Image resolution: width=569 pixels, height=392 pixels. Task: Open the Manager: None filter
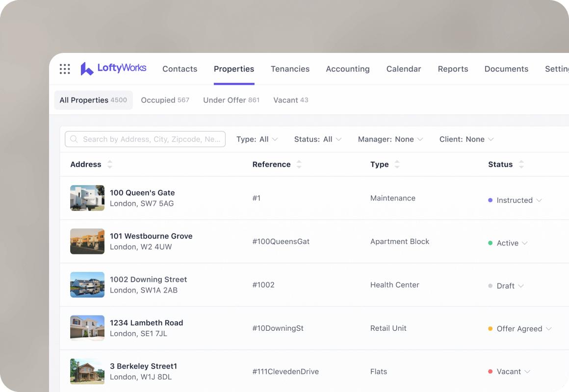tap(390, 139)
